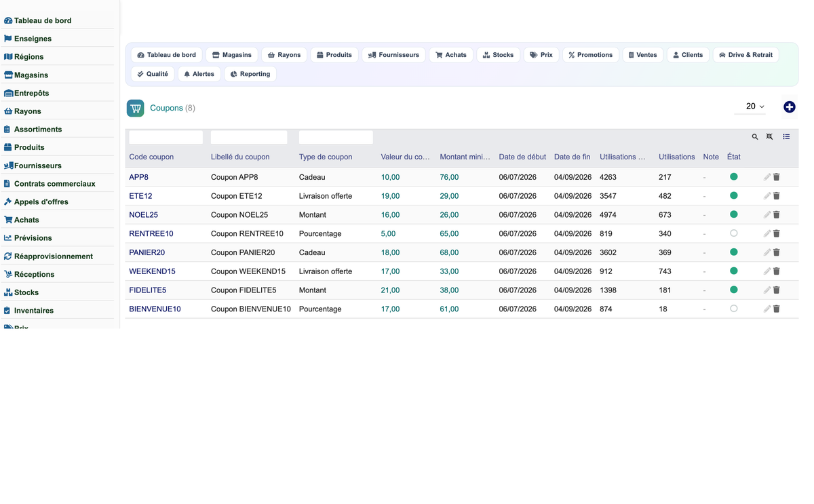This screenshot has height=504, width=814.
Task: Edit the FIDELITE5 coupon row
Action: click(767, 290)
